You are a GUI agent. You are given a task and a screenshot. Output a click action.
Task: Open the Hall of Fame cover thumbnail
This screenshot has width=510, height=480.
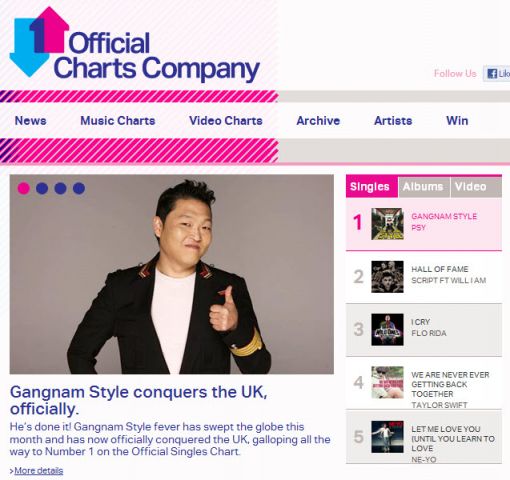coord(387,277)
